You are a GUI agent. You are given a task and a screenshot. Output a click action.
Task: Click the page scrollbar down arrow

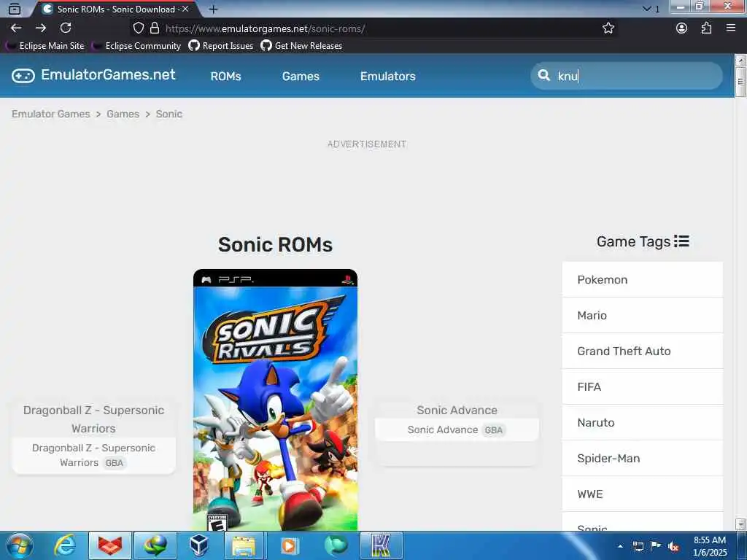[740, 524]
